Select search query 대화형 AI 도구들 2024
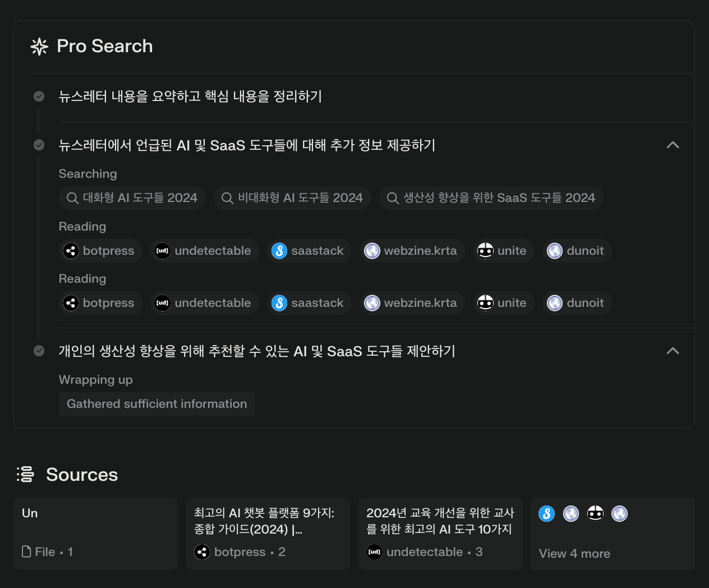Screen dimensions: 709x588 pos(132,198)
